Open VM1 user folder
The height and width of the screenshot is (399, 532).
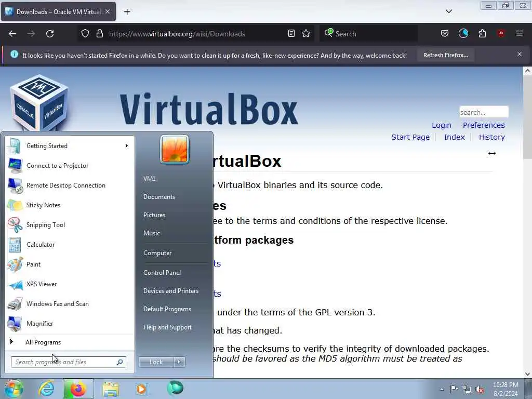[149, 179]
